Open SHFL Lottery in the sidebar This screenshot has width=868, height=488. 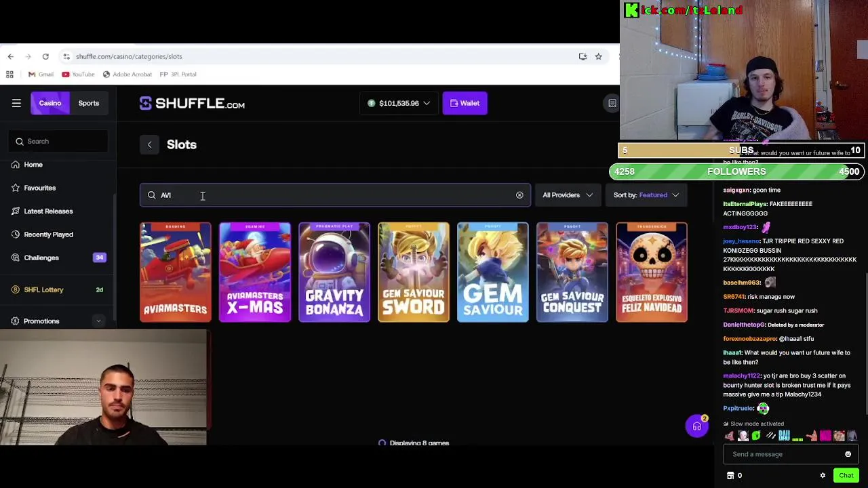coord(43,289)
